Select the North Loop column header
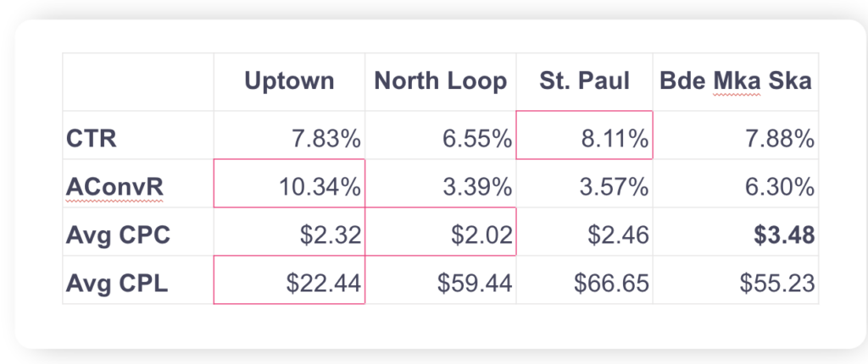The height and width of the screenshot is (364, 868). point(441,81)
